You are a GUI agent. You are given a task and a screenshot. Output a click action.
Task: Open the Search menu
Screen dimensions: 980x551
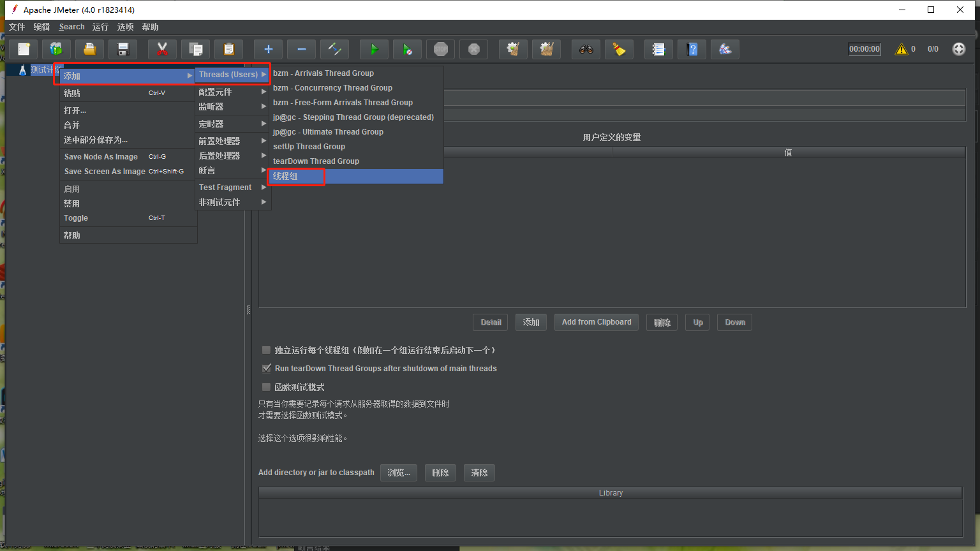tap(71, 27)
